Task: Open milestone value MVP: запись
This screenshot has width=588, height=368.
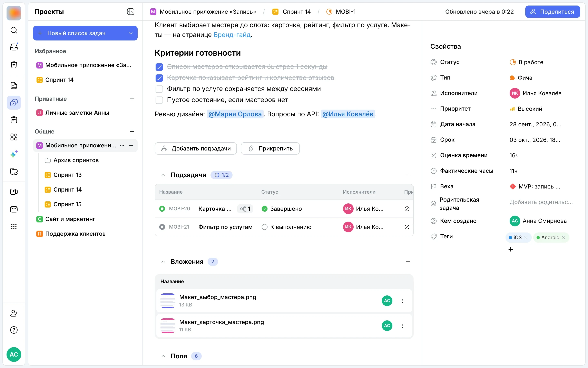Action: pos(535,186)
